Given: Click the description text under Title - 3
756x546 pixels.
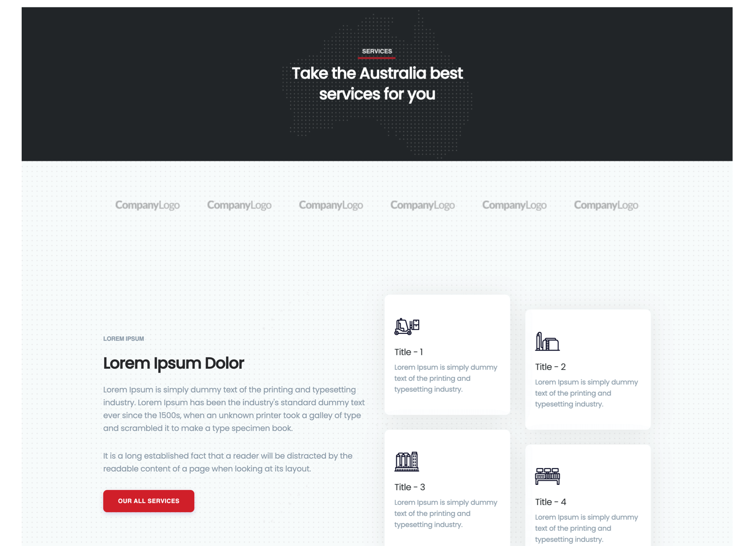Looking at the screenshot, I should (446, 513).
